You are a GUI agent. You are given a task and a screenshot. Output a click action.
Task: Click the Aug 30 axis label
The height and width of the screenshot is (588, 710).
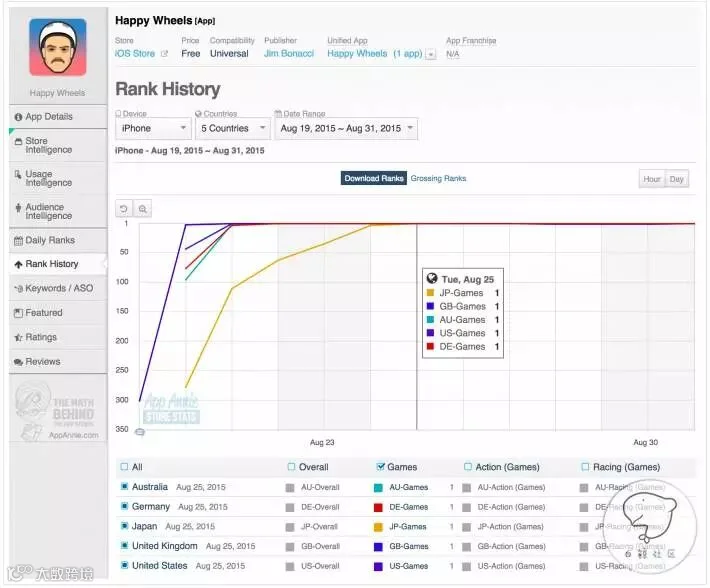tap(645, 442)
